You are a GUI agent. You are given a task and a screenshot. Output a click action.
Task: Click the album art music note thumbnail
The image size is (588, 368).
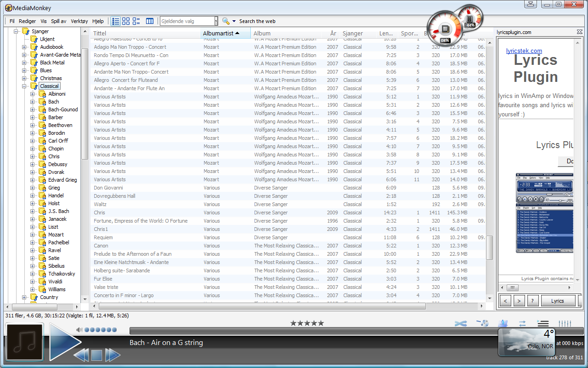pos(25,341)
